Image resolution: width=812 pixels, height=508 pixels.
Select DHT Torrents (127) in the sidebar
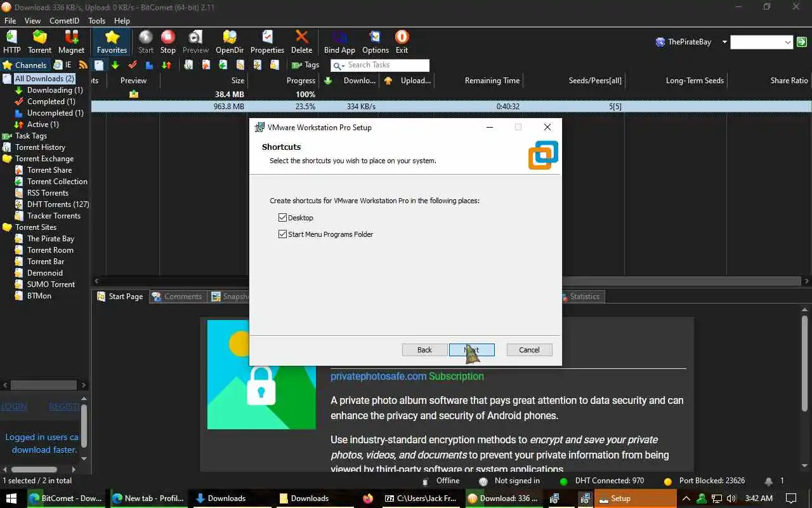pos(58,204)
